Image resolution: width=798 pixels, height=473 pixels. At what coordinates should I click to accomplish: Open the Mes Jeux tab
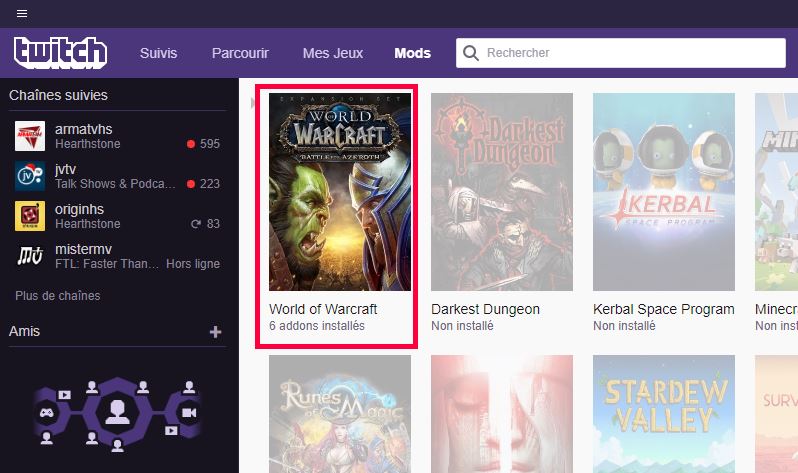click(333, 53)
